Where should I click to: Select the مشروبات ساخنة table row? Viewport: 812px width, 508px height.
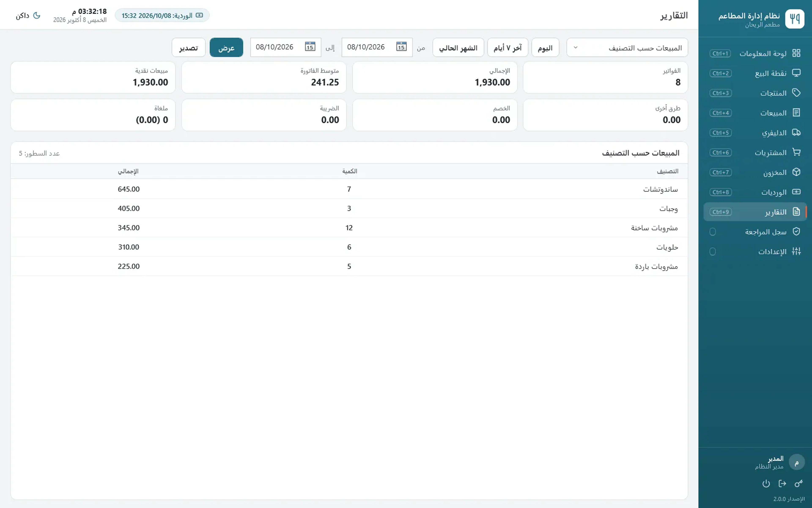click(x=349, y=228)
